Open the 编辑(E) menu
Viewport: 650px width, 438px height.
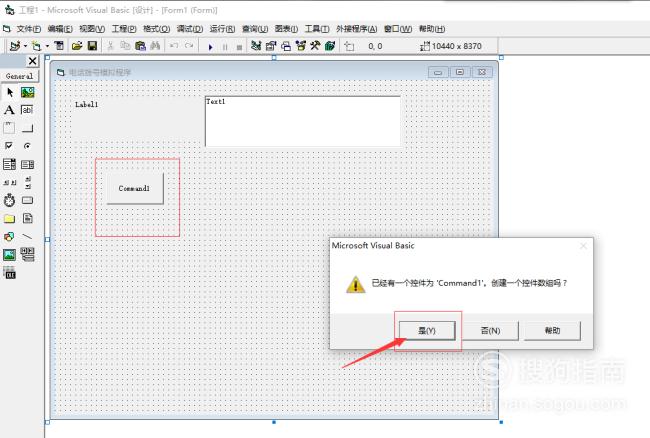[60, 29]
